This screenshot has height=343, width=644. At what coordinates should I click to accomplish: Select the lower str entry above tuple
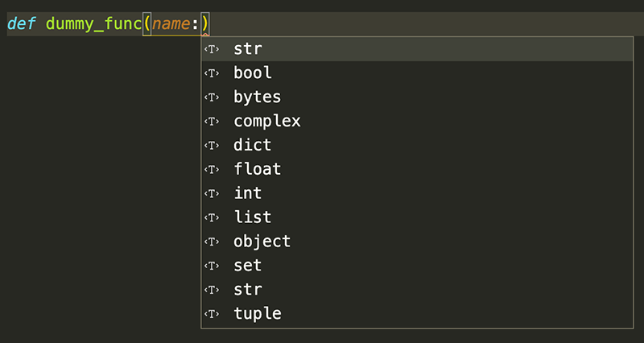pyautogui.click(x=247, y=290)
